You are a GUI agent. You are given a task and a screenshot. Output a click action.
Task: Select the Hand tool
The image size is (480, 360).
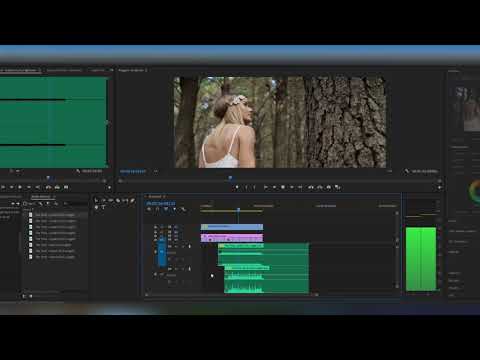coord(96,207)
